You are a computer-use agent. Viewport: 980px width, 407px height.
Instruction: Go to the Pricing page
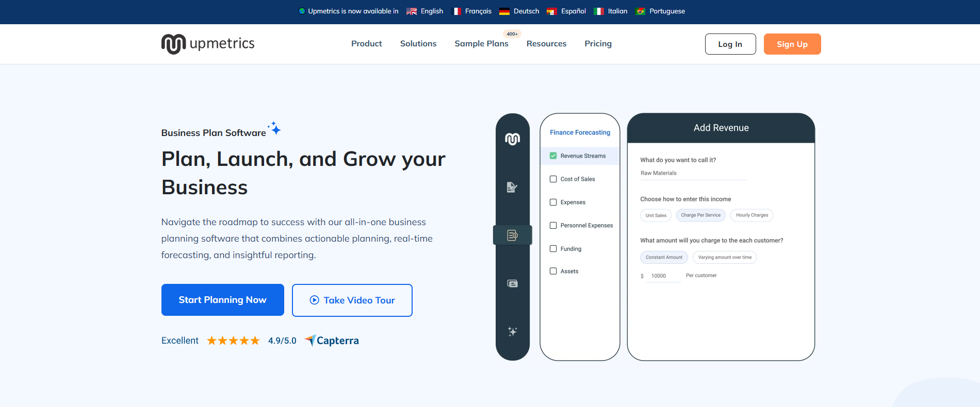click(x=598, y=44)
